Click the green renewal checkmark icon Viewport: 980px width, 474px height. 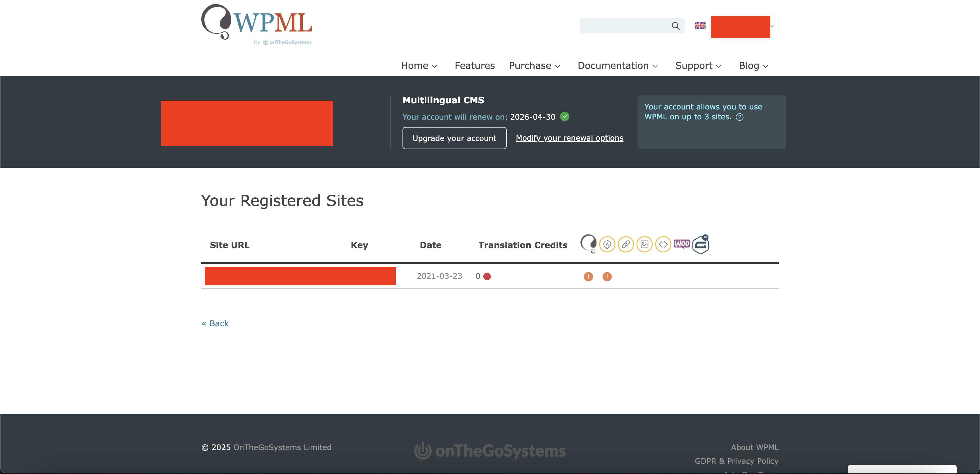(x=565, y=116)
